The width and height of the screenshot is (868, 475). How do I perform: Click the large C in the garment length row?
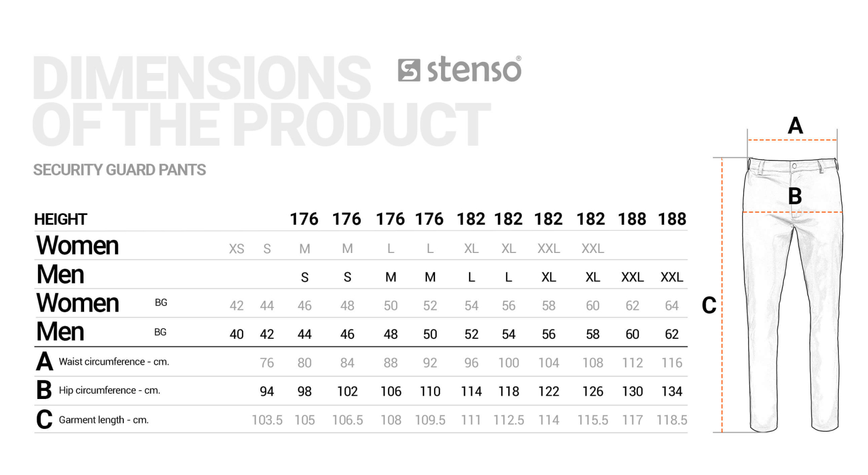tap(44, 420)
